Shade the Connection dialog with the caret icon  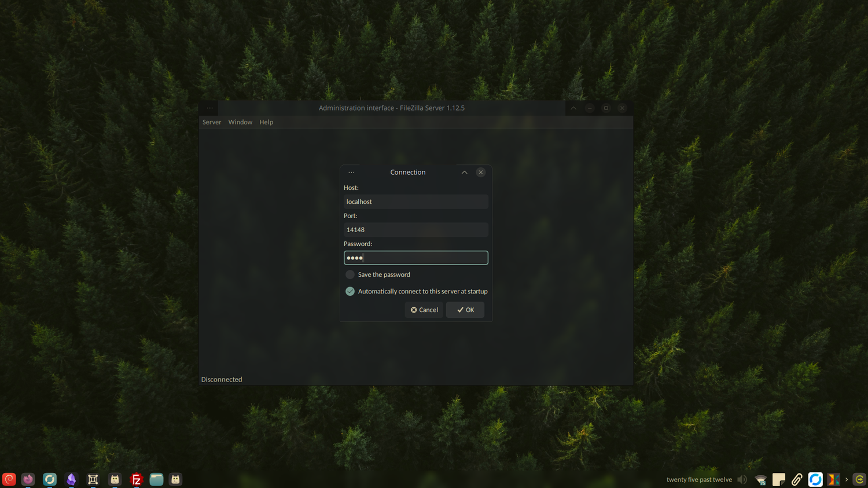(x=464, y=172)
